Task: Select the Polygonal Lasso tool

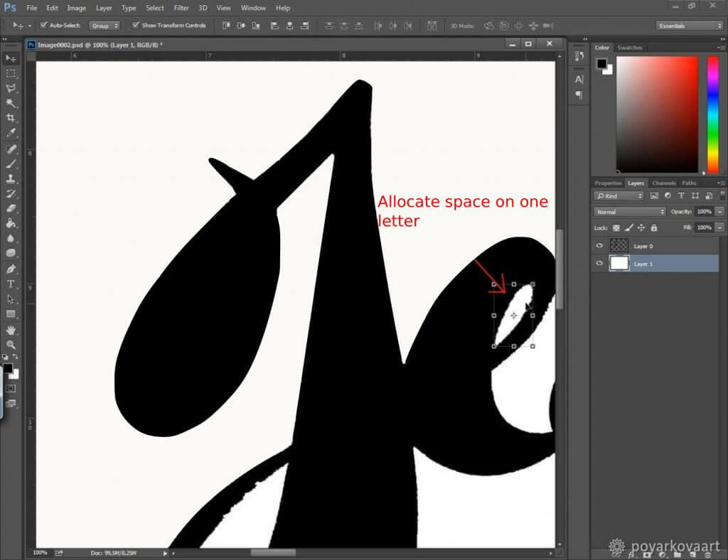Action: (11, 89)
